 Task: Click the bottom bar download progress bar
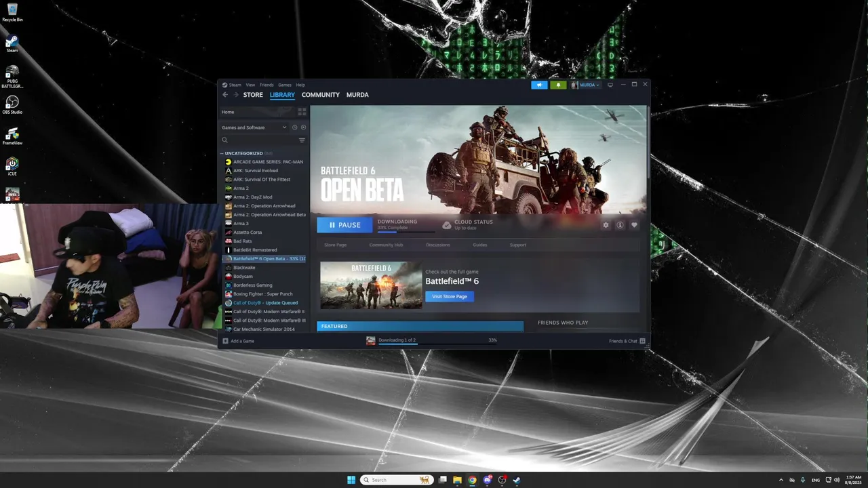click(x=437, y=344)
